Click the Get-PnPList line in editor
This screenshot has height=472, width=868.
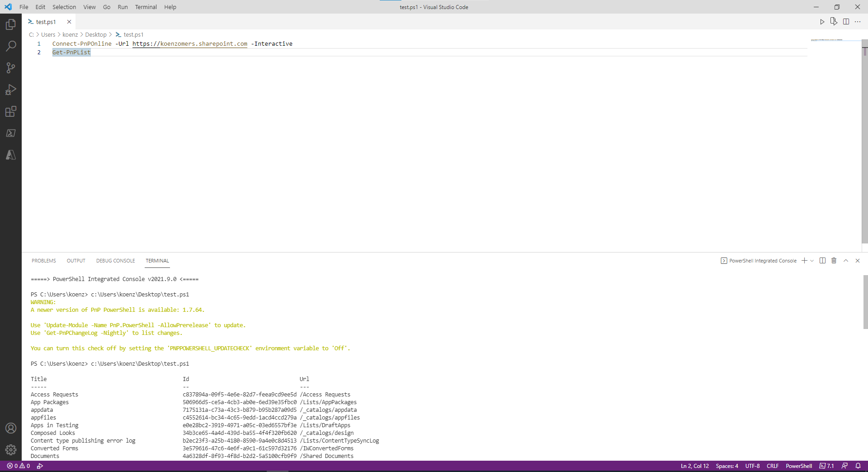click(71, 52)
